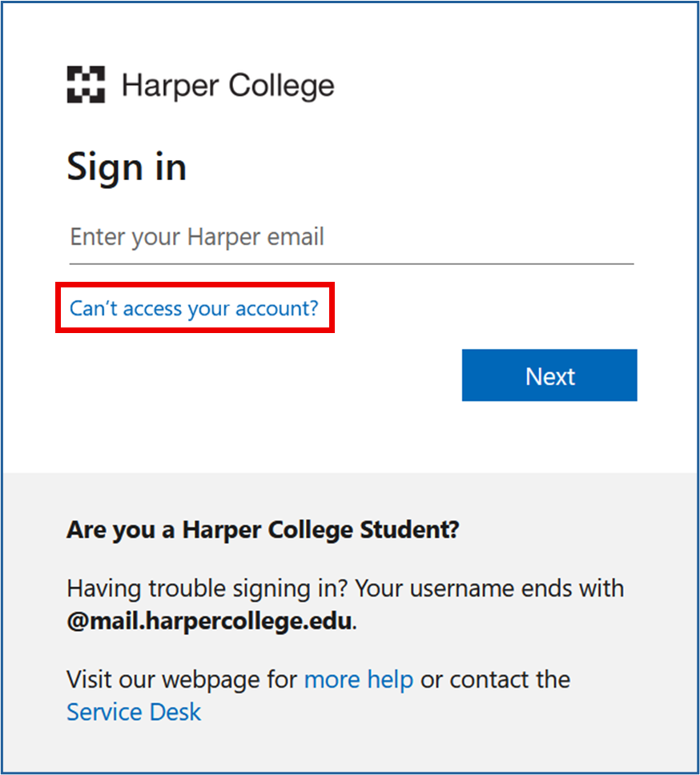
Task: Click the Visit our webpage for text
Action: click(183, 680)
